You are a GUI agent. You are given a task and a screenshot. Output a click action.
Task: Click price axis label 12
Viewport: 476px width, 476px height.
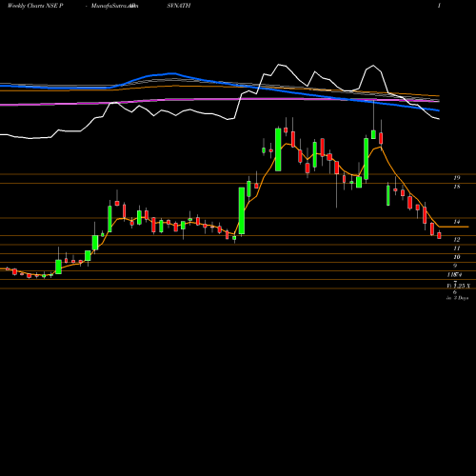click(x=457, y=239)
